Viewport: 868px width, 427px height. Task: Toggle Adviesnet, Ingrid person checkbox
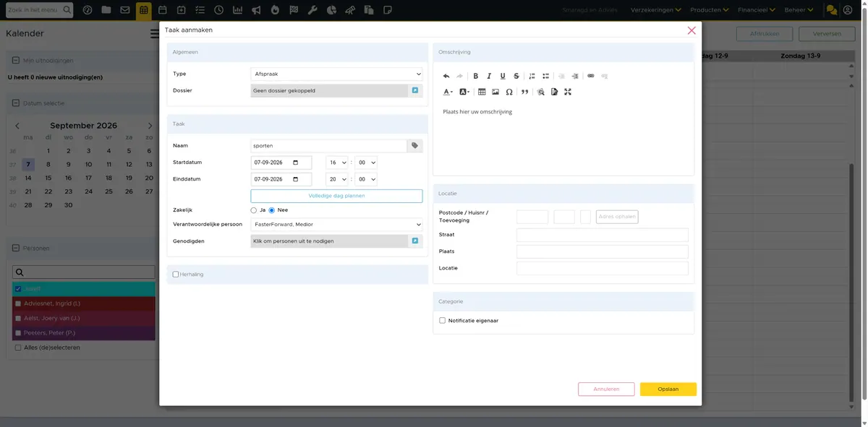18,303
